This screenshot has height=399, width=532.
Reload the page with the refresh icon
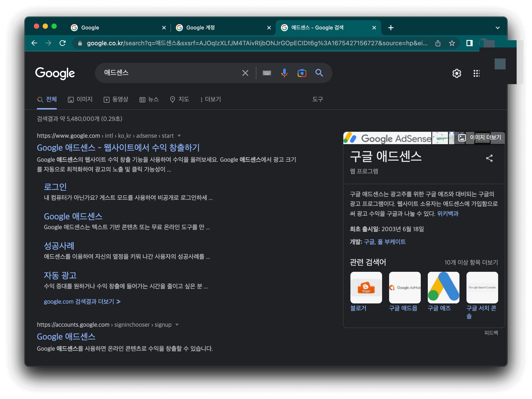pos(63,43)
